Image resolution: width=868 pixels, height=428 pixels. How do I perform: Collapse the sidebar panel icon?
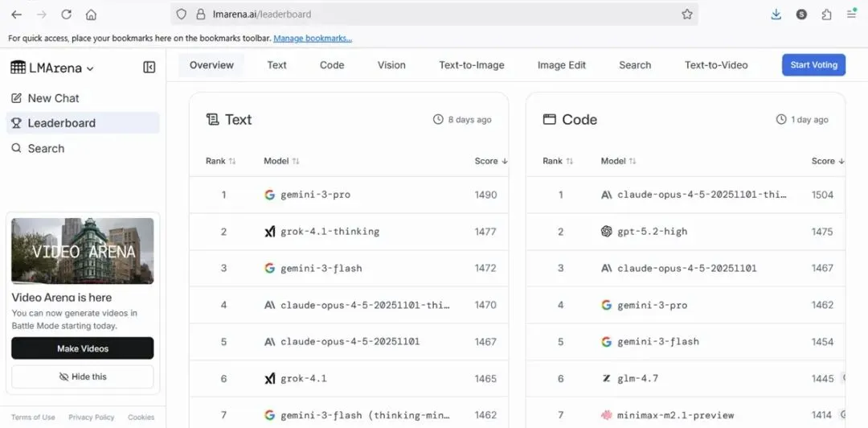click(149, 68)
